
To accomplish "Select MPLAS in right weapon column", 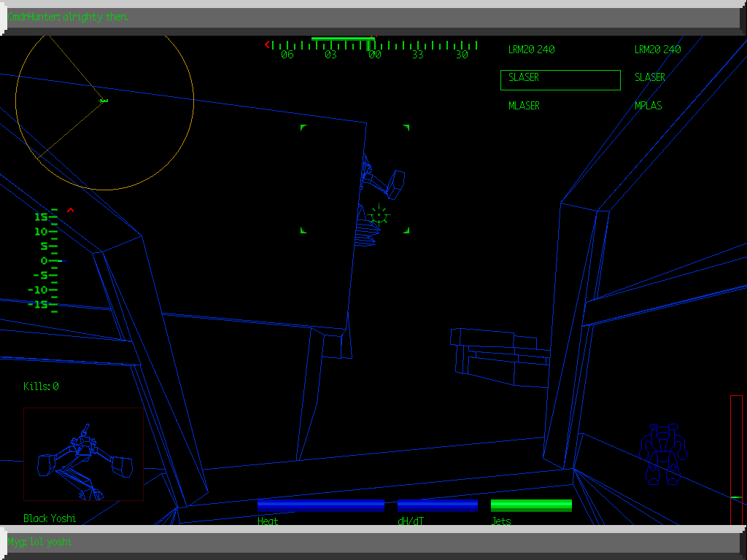I will pyautogui.click(x=648, y=106).
